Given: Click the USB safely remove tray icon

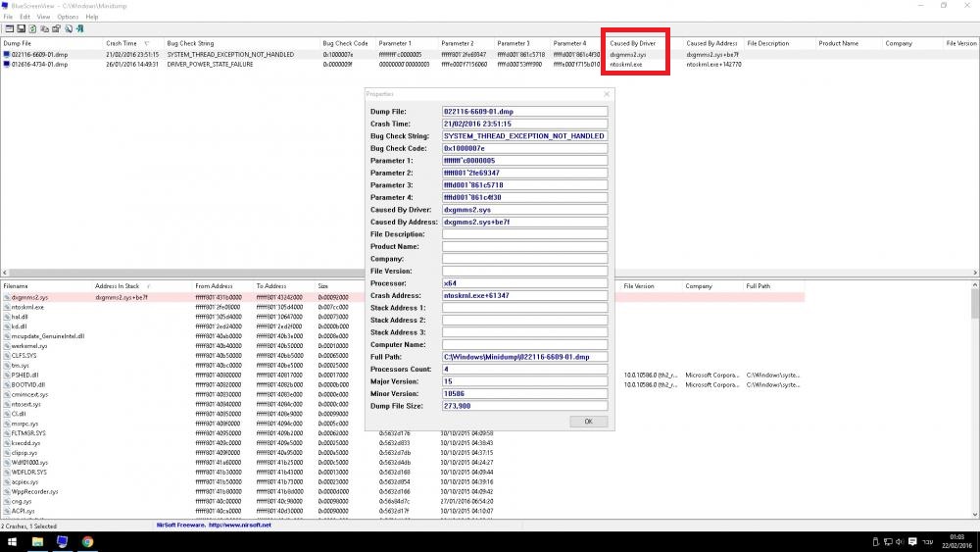Looking at the screenshot, I should (875, 542).
